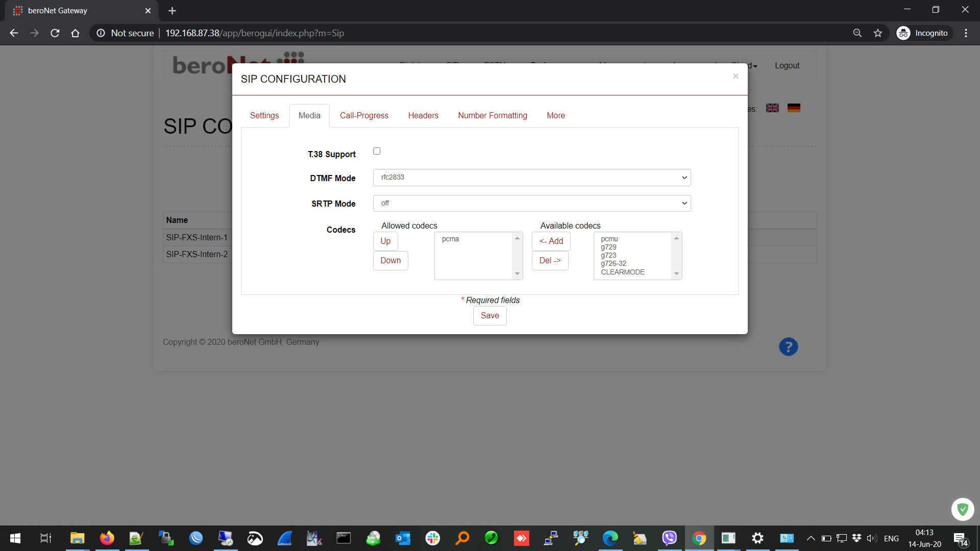The image size is (980, 551).
Task: Open the Headers tab
Action: click(423, 116)
